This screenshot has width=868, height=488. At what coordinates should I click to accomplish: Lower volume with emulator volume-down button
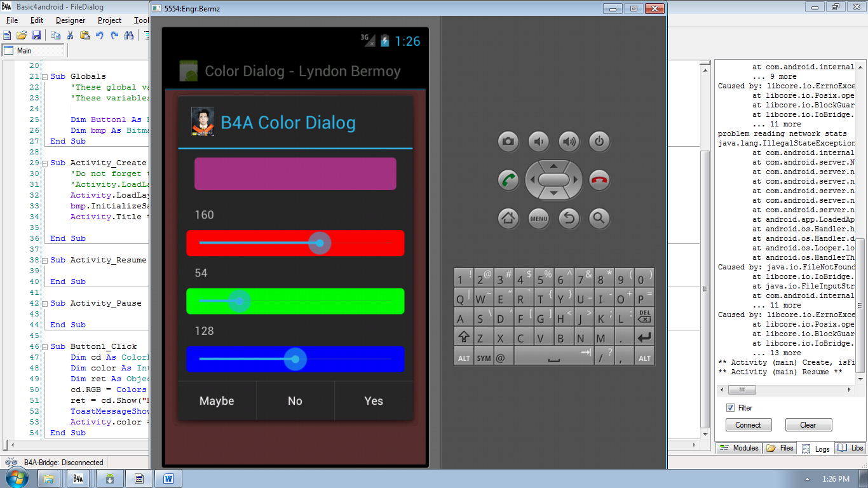(x=538, y=141)
